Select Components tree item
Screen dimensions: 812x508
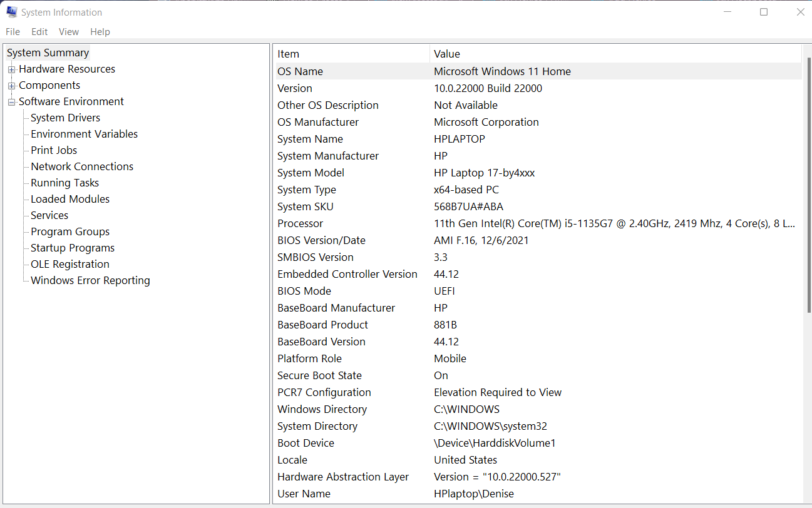pos(49,85)
